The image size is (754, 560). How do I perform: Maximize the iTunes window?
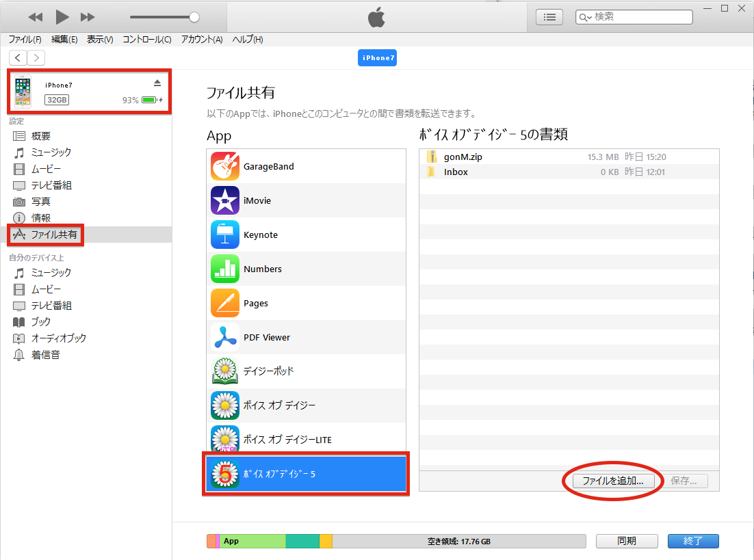click(724, 8)
